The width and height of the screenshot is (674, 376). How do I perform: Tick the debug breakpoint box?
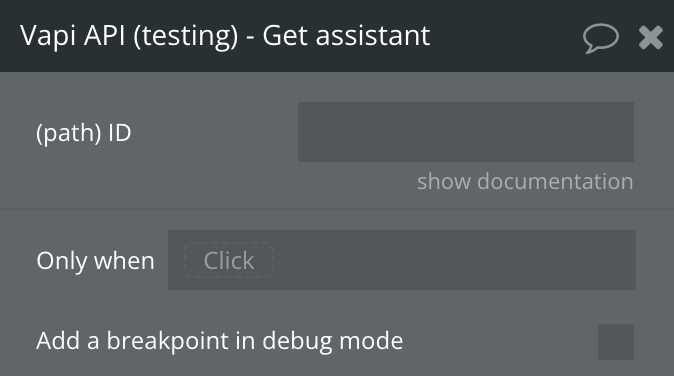616,342
